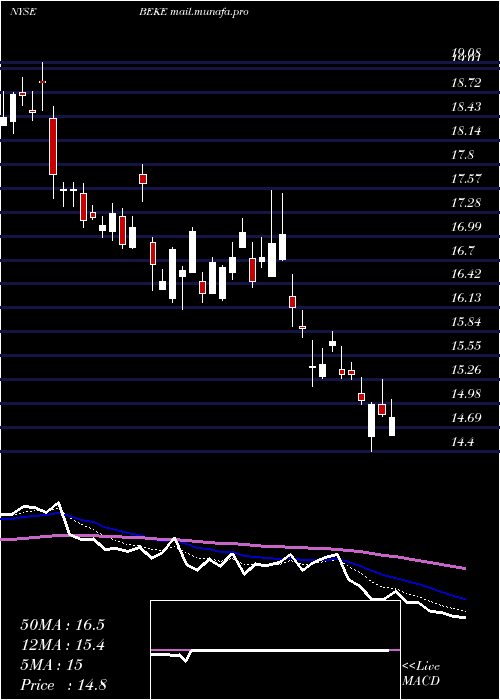
Task: Click the 12MA : 15.4 readout
Action: [62, 645]
